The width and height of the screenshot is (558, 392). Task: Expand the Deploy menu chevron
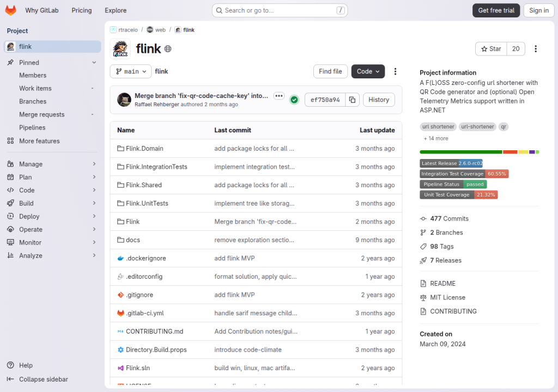pos(94,216)
